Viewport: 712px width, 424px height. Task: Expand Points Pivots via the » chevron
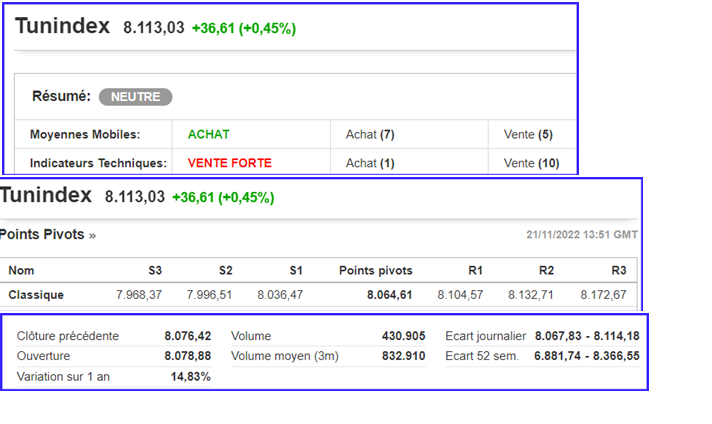pyautogui.click(x=92, y=235)
